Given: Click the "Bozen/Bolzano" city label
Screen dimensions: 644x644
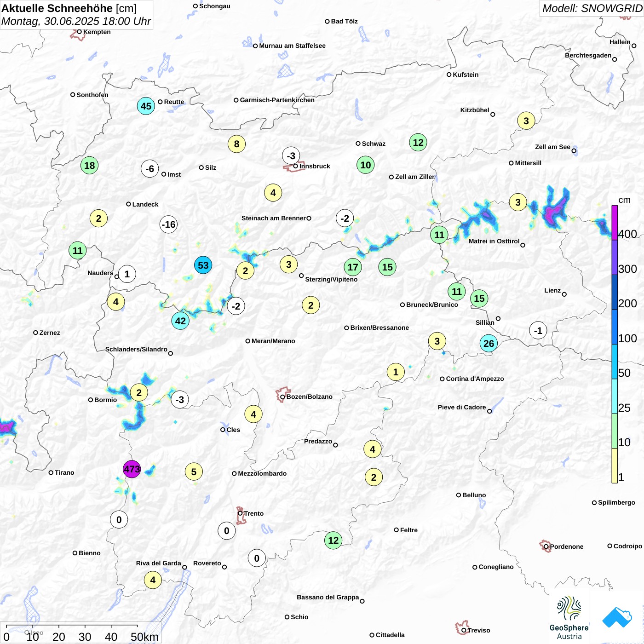Looking at the screenshot, I should click(310, 397).
